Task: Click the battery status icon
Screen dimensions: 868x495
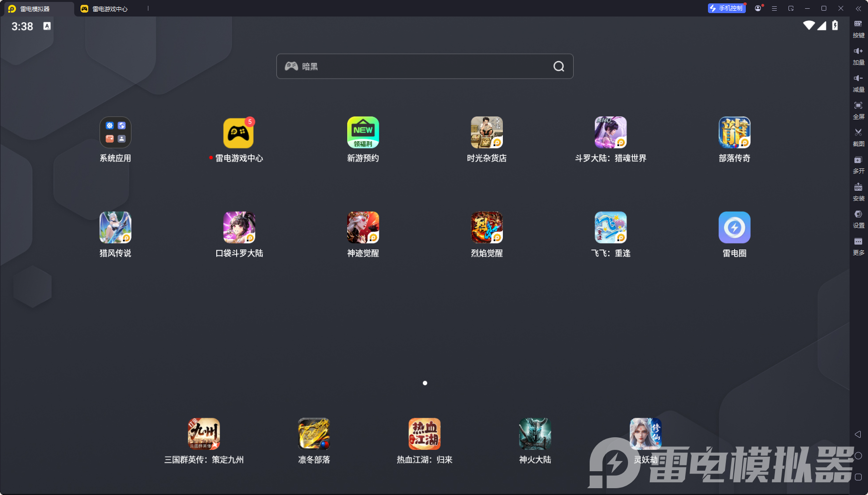Action: [835, 25]
